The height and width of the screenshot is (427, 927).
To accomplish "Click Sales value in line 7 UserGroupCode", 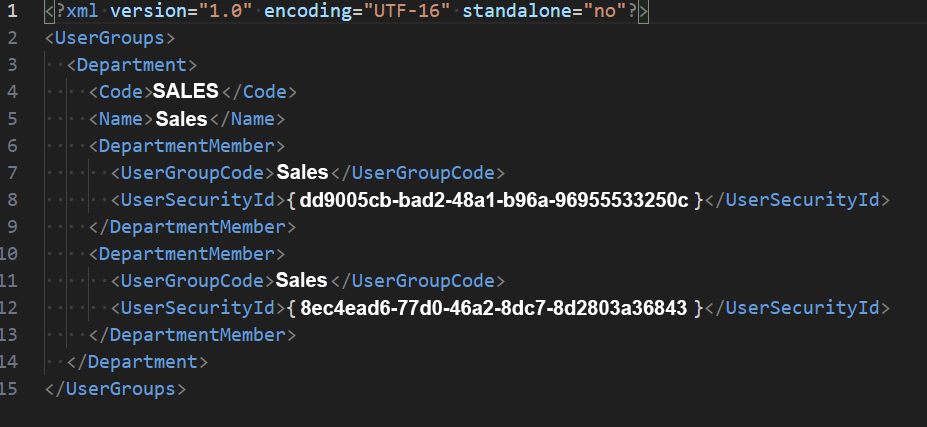I will pos(302,172).
